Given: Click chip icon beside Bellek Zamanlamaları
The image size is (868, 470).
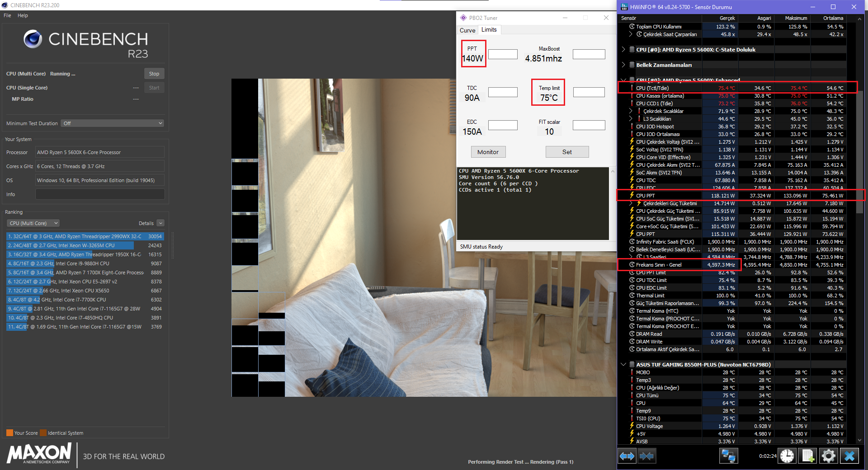Looking at the screenshot, I should pos(632,65).
